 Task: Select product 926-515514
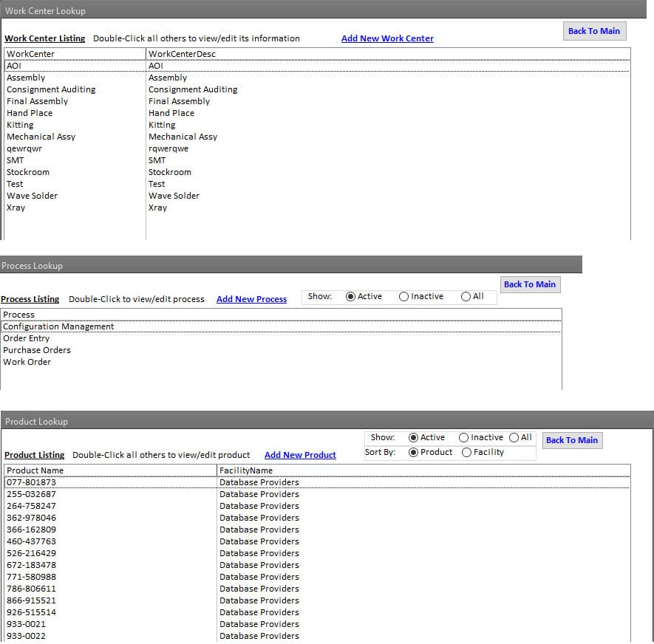tap(317, 612)
